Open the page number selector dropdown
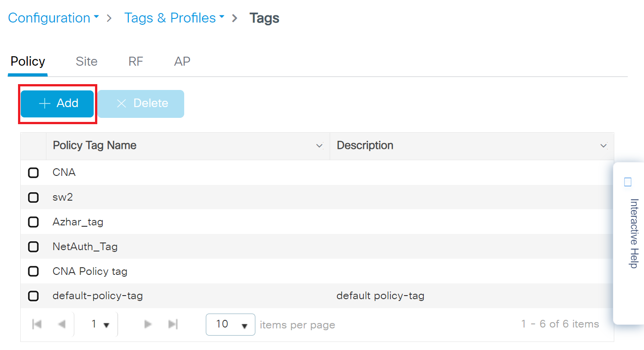Viewport: 644px width, 350px height. tap(100, 324)
